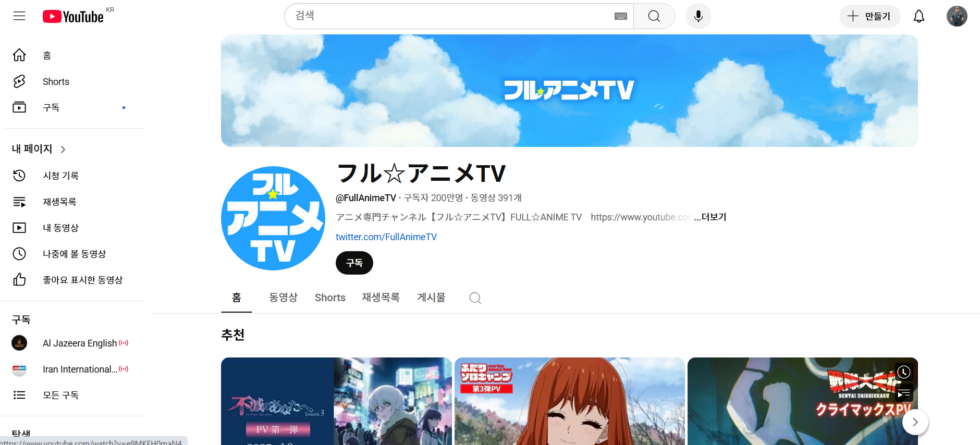
Task: Start voice search with microphone
Action: tap(699, 16)
